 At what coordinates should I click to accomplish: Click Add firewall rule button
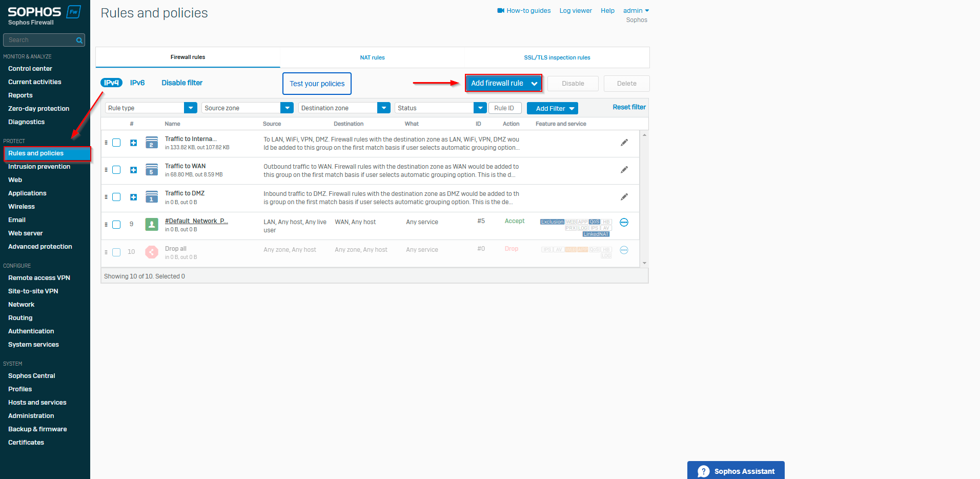pyautogui.click(x=503, y=83)
